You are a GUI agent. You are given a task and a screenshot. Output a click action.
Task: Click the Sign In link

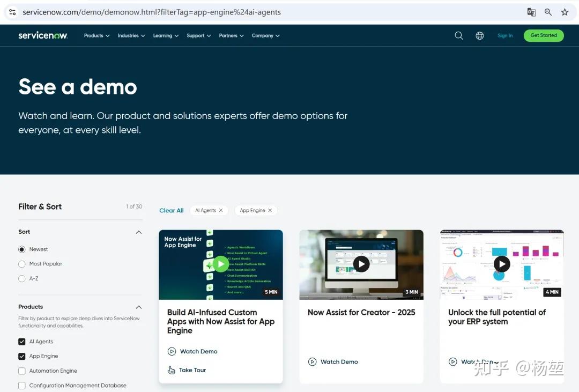505,35
